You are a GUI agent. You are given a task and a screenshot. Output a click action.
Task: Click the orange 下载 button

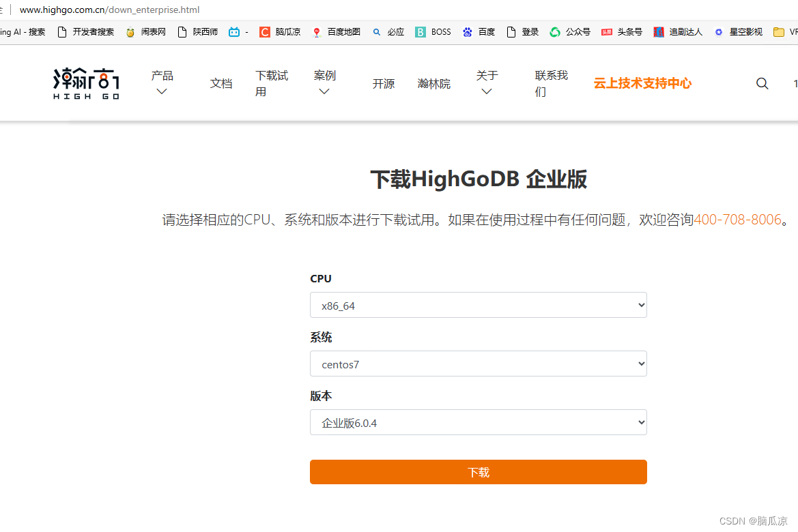479,472
